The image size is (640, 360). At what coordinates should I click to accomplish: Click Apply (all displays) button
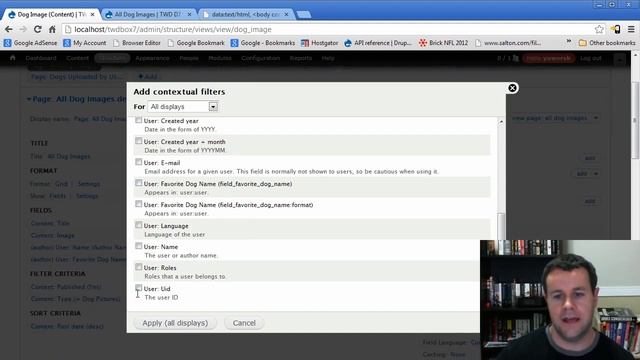[x=175, y=323]
